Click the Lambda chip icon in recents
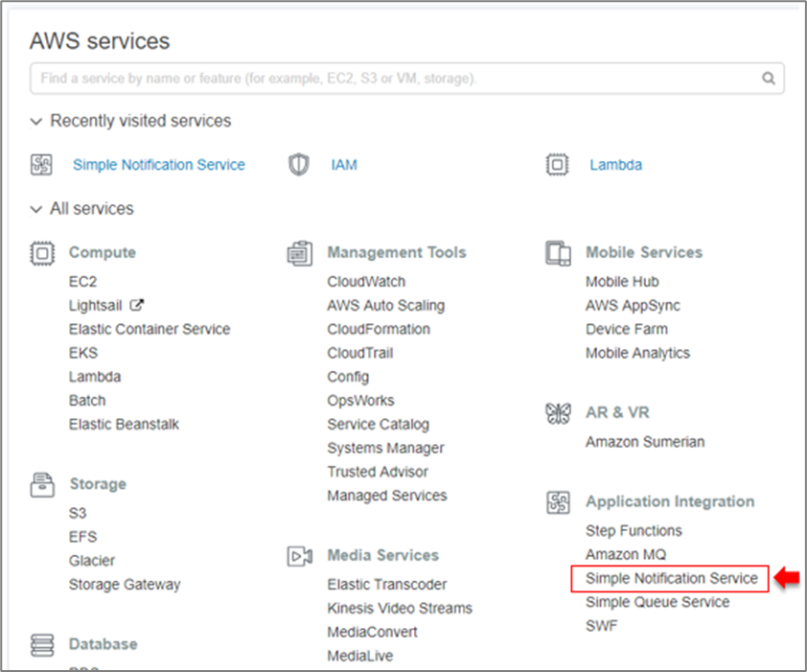The width and height of the screenshot is (807, 672). 557,165
